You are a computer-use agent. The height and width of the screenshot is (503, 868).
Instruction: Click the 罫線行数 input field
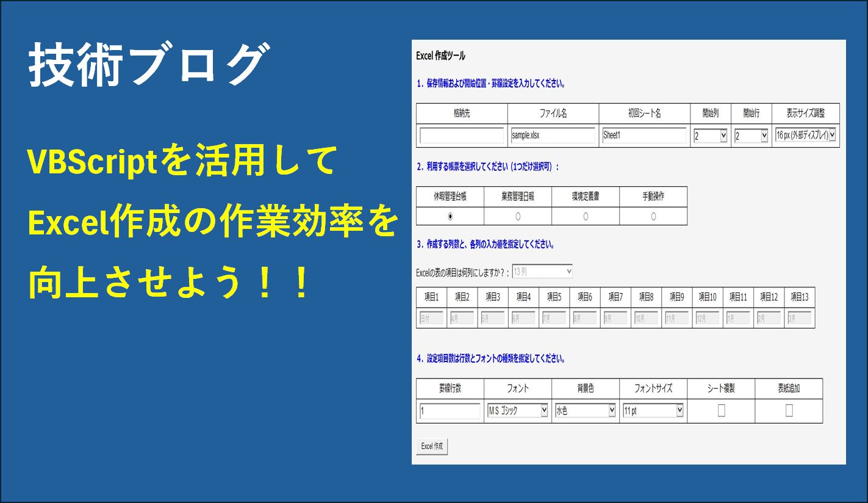pos(450,411)
